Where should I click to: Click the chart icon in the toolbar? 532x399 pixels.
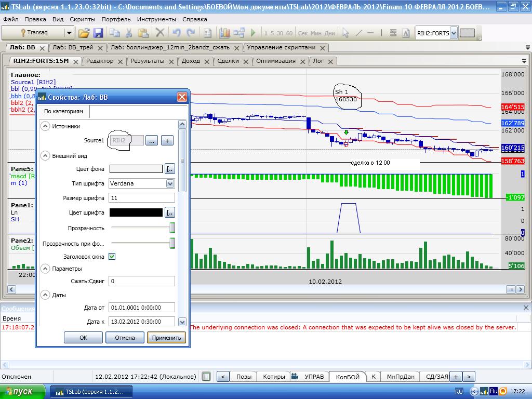point(224,33)
